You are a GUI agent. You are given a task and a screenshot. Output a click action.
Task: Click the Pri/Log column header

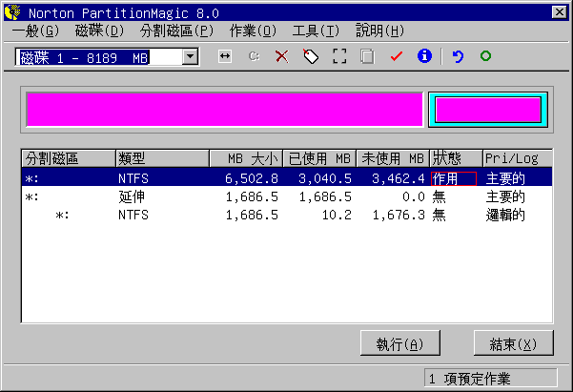[518, 158]
